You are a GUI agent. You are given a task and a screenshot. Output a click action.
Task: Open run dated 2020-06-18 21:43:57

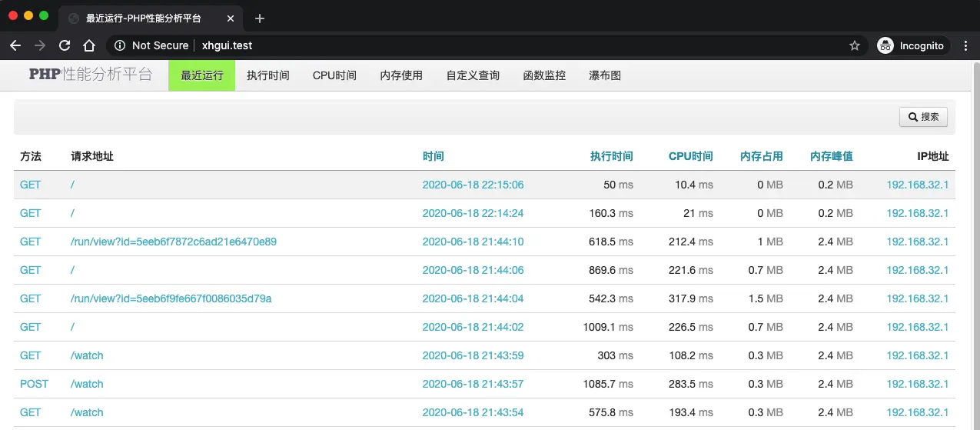[x=473, y=384]
